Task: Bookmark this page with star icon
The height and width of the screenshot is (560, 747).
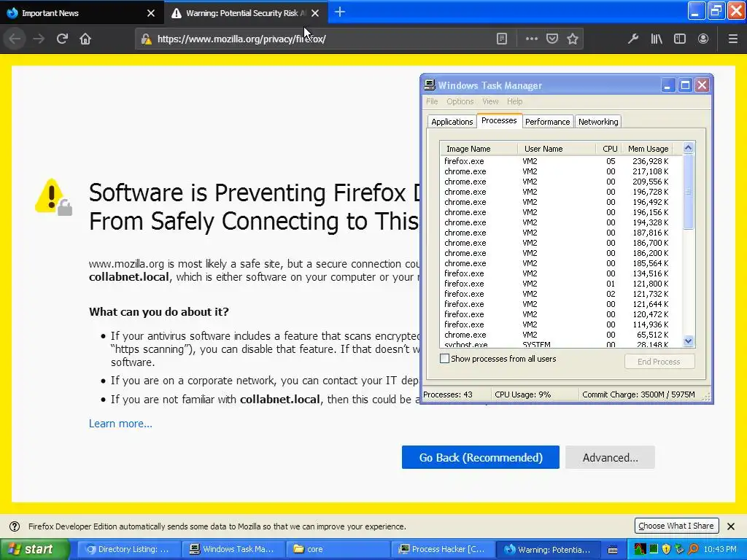Action: coord(573,39)
